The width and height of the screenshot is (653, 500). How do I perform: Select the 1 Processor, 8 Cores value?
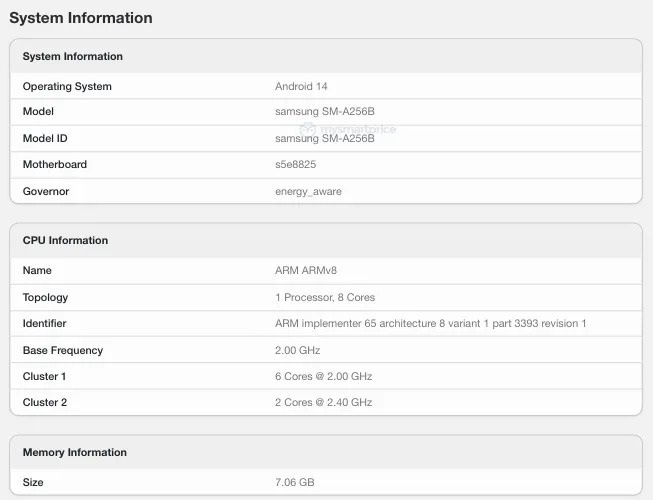325,297
